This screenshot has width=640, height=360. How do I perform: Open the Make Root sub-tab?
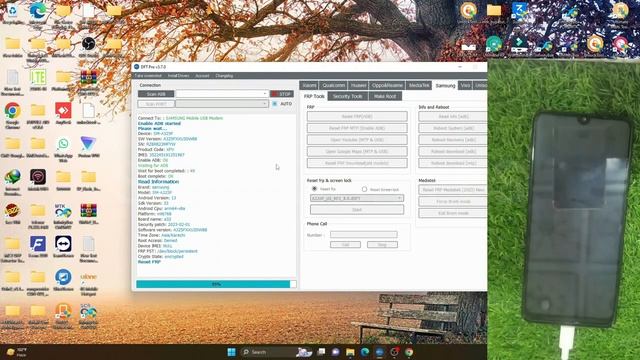(x=385, y=96)
